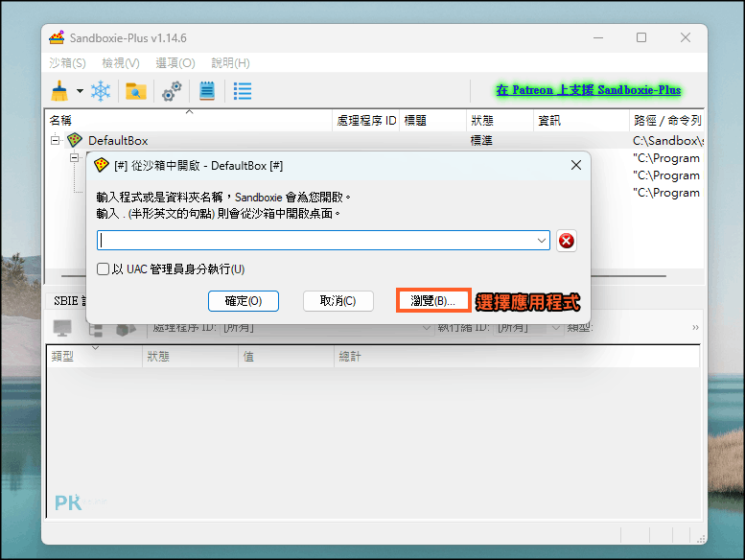
Task: Expand the lower toolbar overflow chevron
Action: pos(695,327)
